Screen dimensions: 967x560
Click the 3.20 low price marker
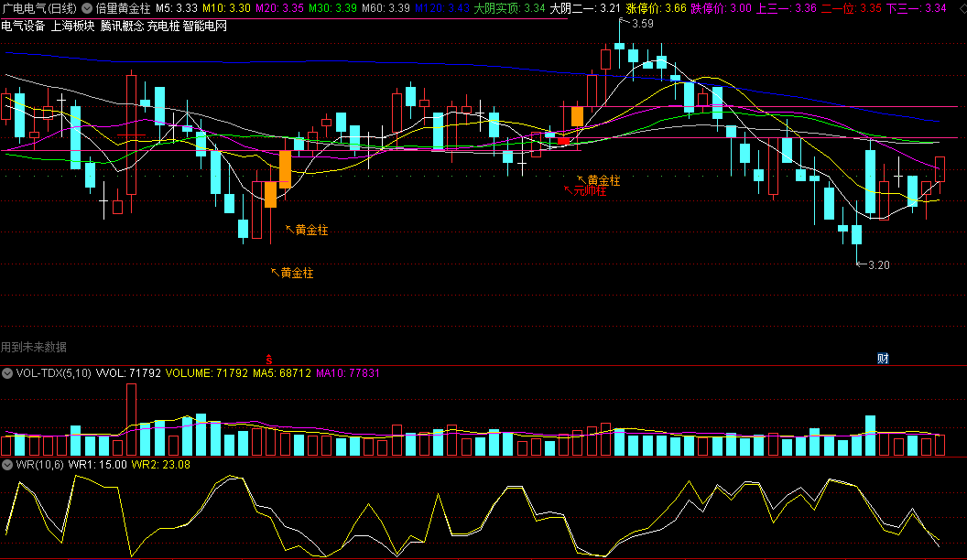click(879, 265)
